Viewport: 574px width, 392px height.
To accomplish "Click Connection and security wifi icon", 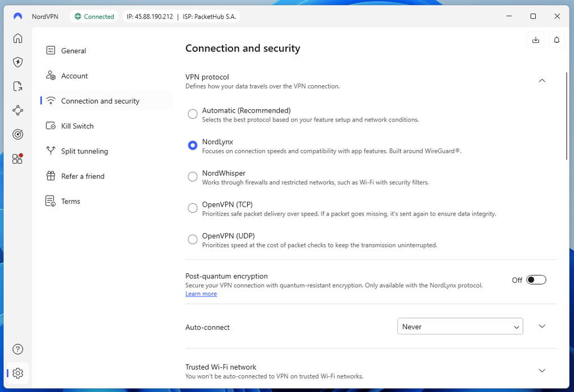I will pos(51,101).
